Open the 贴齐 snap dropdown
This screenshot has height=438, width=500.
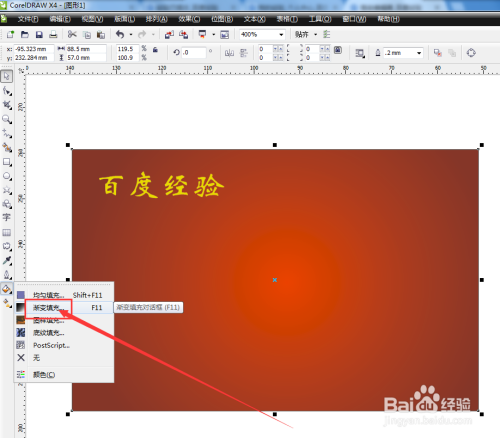[x=316, y=34]
